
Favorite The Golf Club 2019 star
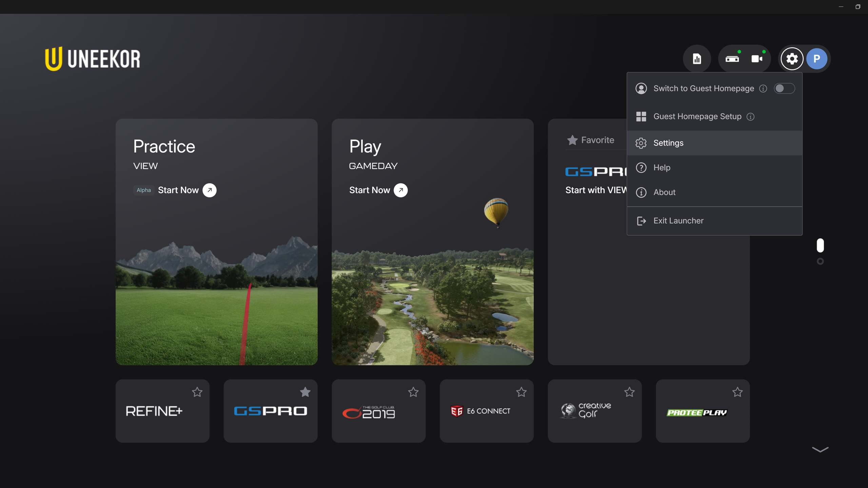click(x=413, y=392)
